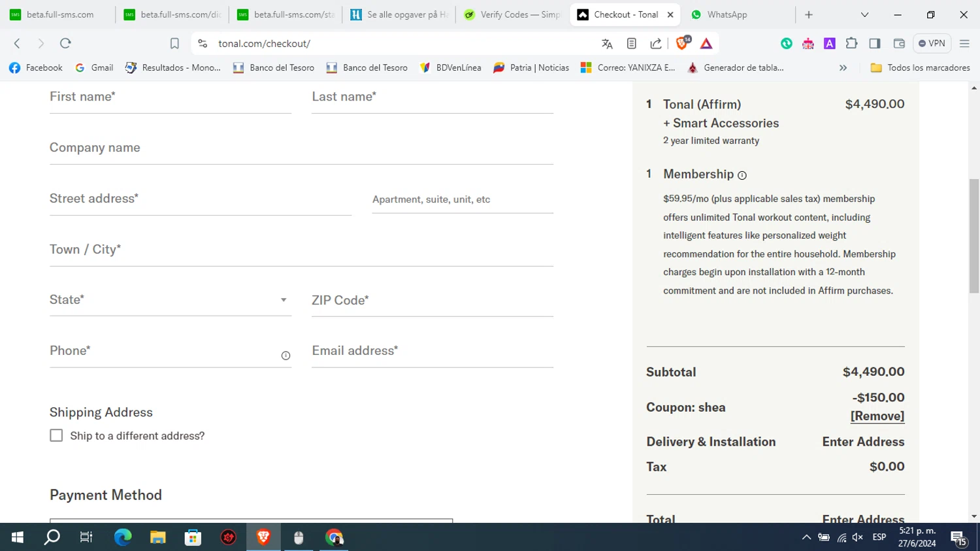
Task: Open File Explorer from taskbar
Action: [x=158, y=537]
